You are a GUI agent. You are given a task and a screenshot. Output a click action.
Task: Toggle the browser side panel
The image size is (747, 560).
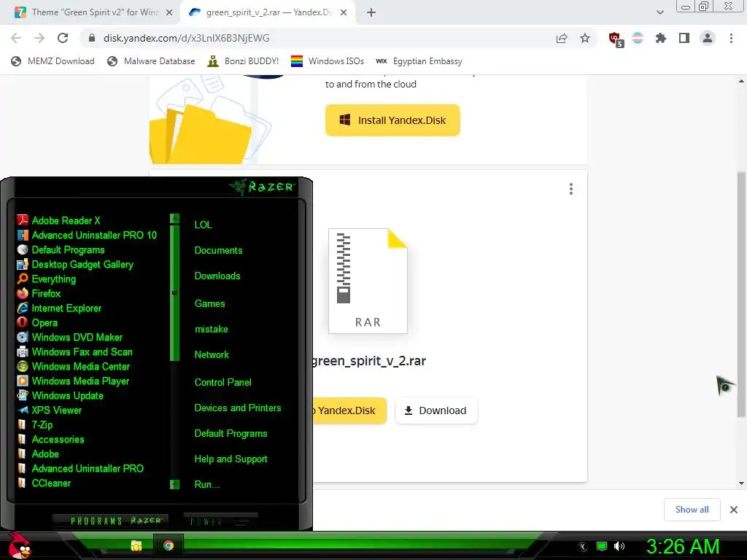pyautogui.click(x=684, y=38)
